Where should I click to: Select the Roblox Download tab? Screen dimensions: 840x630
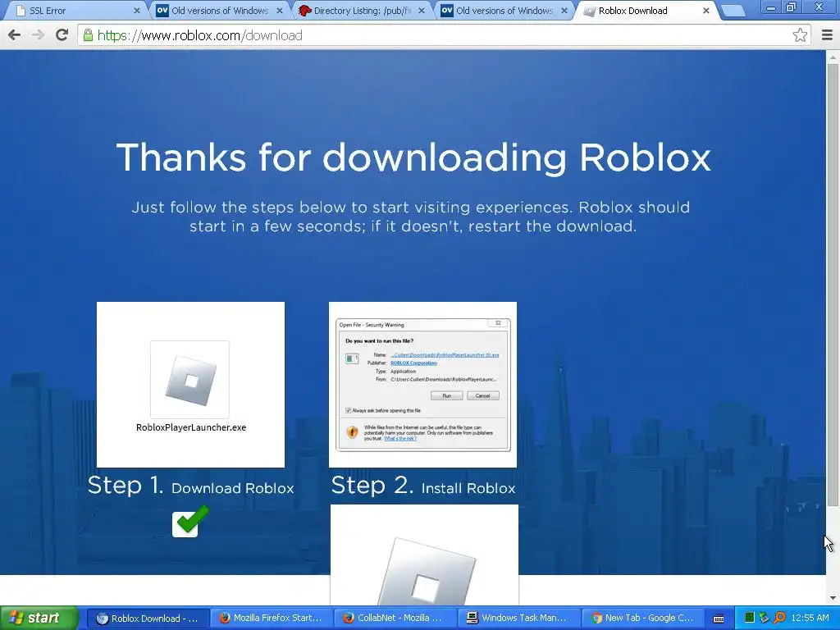646,10
